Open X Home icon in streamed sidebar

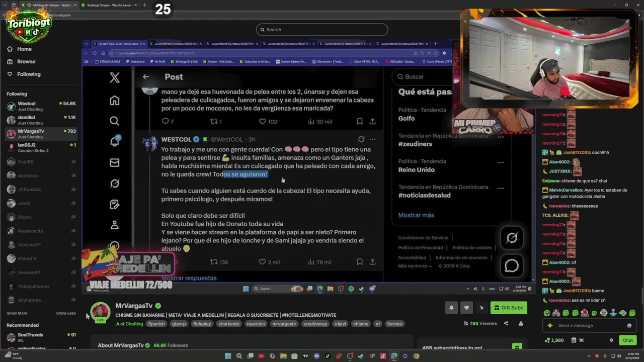[115, 101]
